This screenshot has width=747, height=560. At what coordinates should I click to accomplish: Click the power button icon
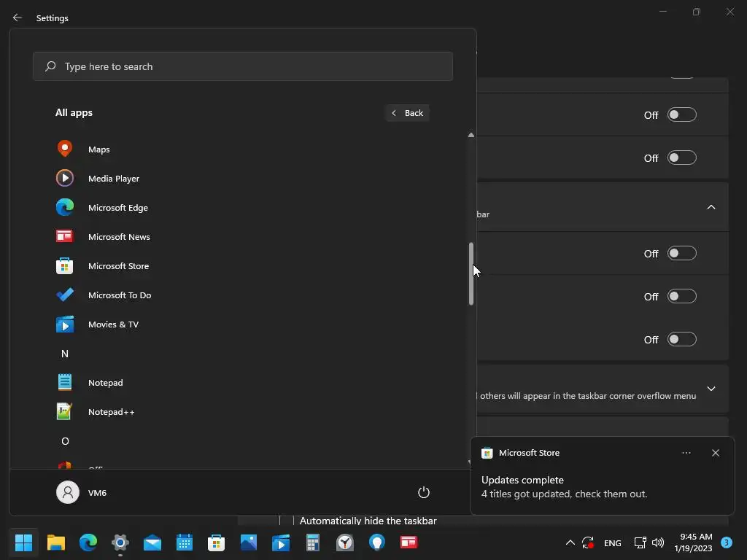pyautogui.click(x=424, y=492)
